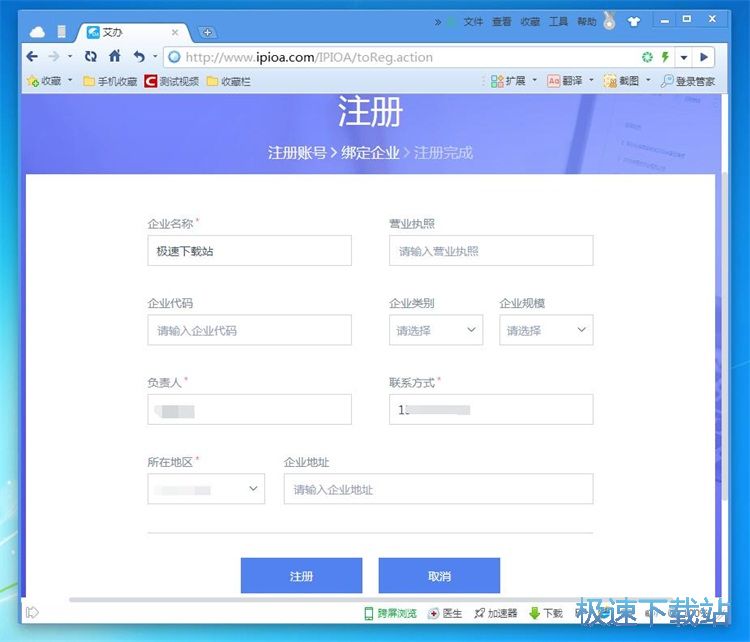
Task: Expand the 企业类别 dropdown
Action: point(435,330)
